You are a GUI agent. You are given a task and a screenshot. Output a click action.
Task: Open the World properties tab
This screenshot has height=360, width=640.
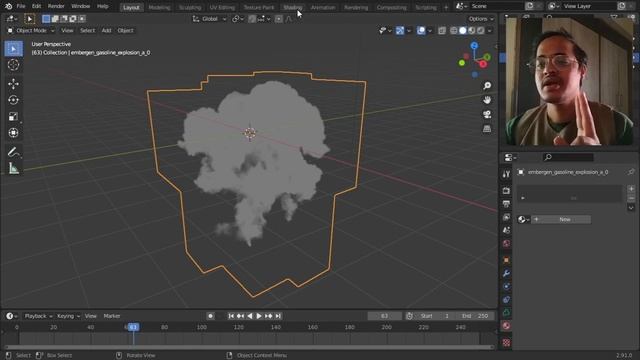click(507, 244)
